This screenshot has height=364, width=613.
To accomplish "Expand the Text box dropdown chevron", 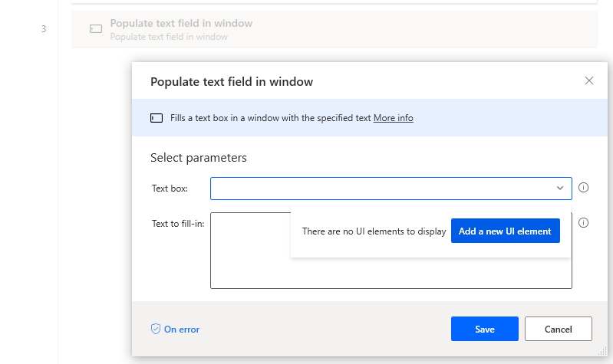I will [560, 189].
